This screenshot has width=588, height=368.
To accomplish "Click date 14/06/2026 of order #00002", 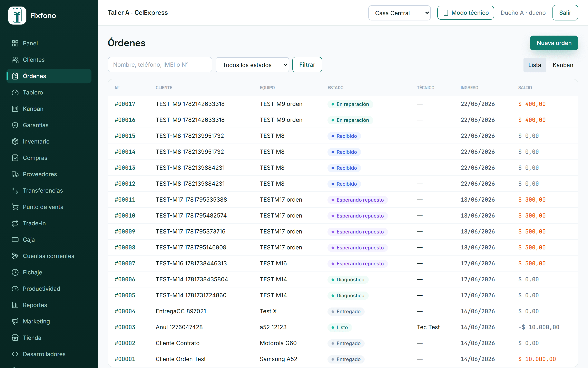I will coord(478,343).
